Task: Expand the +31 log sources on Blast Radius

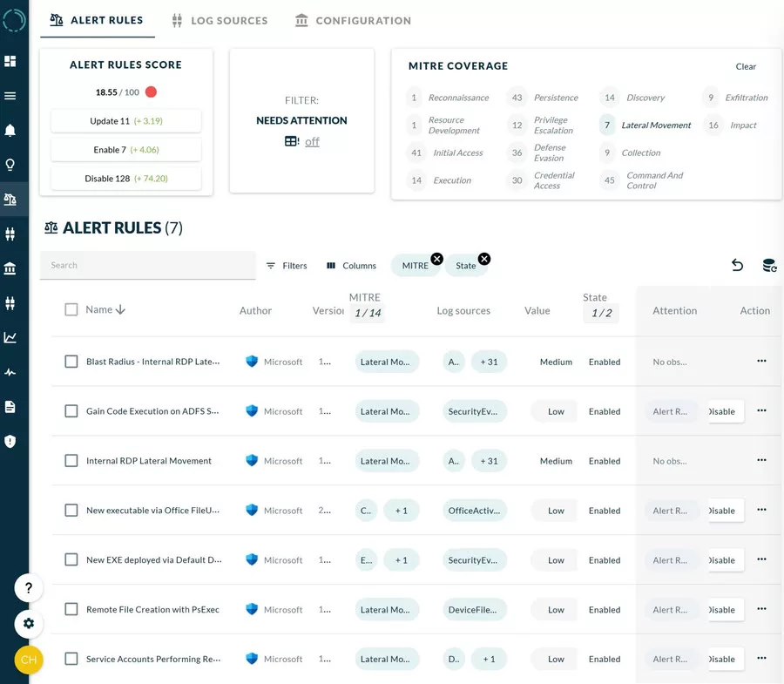Action: coord(489,362)
